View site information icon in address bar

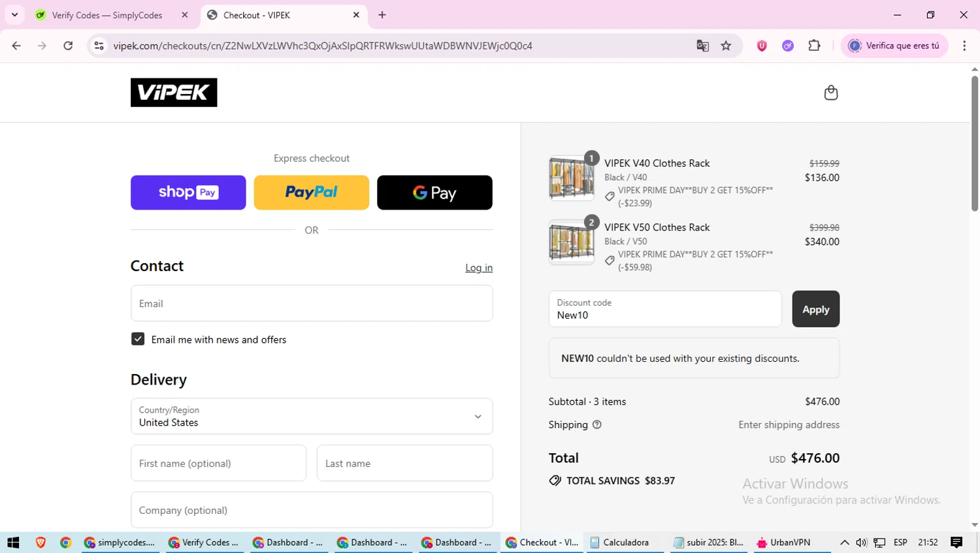pos(99,46)
